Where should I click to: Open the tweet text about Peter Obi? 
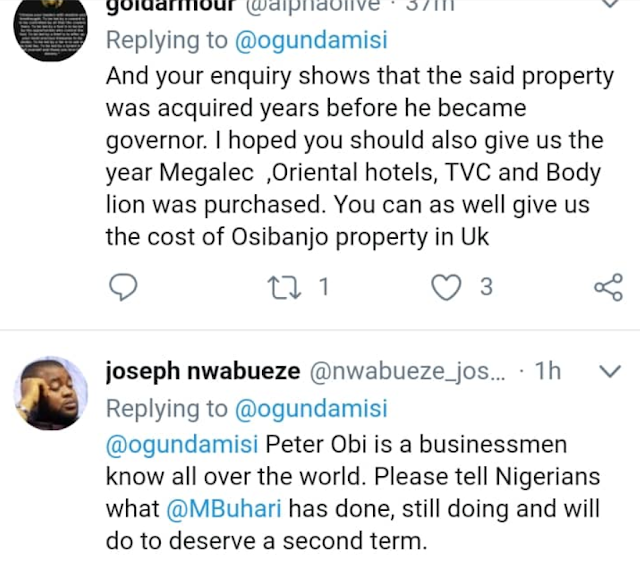(350, 492)
